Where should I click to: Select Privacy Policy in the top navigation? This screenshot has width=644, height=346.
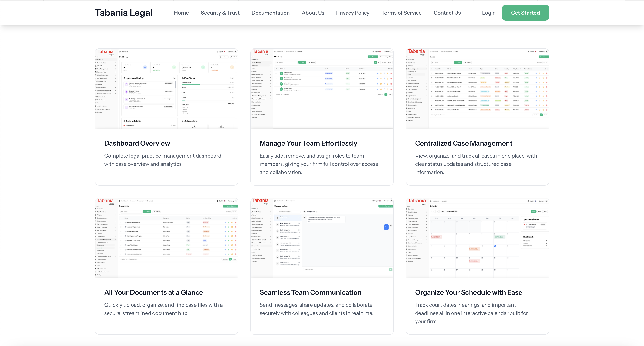[353, 13]
